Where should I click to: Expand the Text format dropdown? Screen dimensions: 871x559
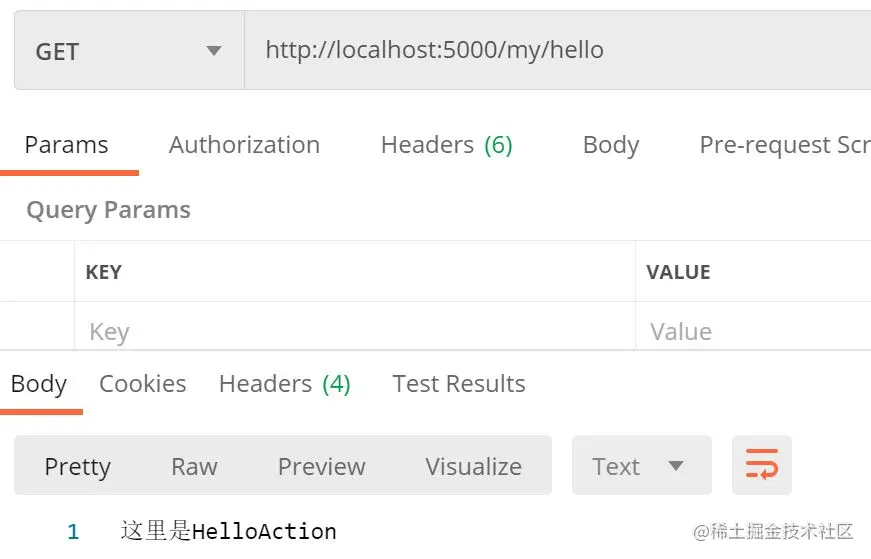(x=641, y=466)
